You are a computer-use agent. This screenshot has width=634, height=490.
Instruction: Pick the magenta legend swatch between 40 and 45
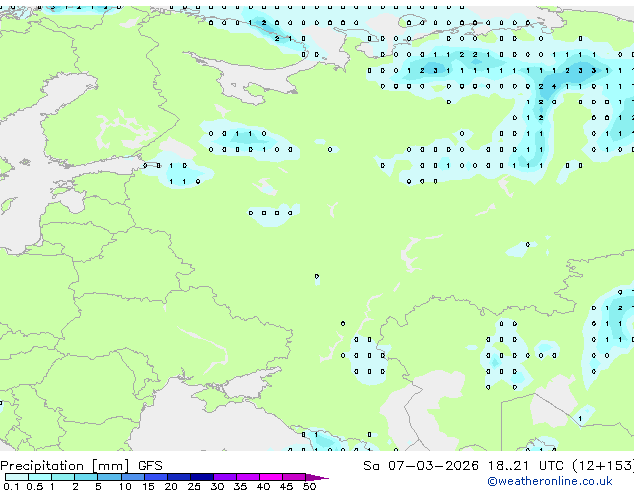pyautogui.click(x=271, y=477)
